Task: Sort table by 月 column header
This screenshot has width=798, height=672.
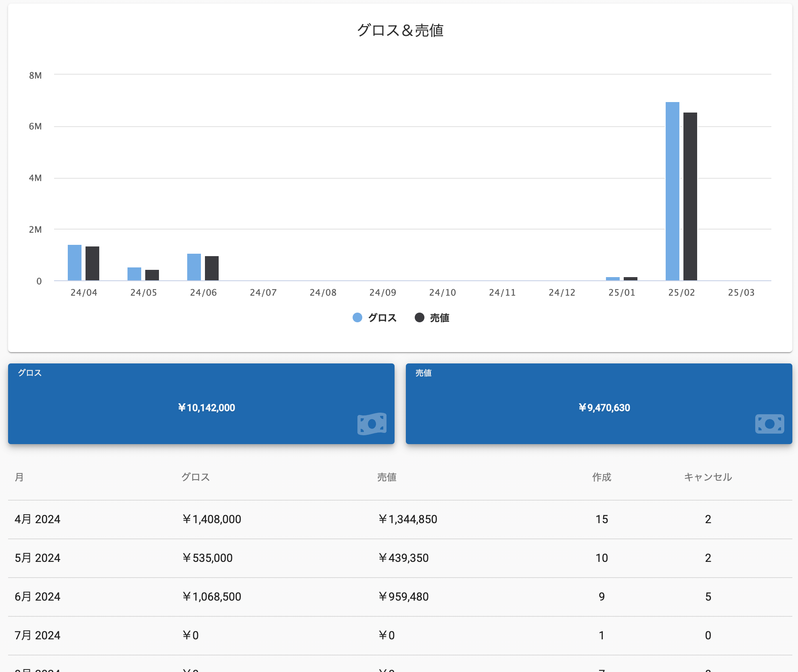Action: 19,477
